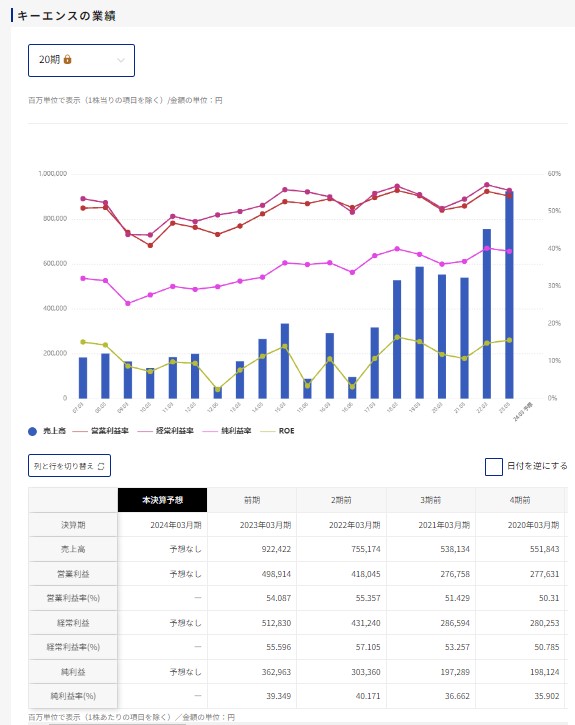
Task: Click the operating profit value 277,631
Action: 544,574
